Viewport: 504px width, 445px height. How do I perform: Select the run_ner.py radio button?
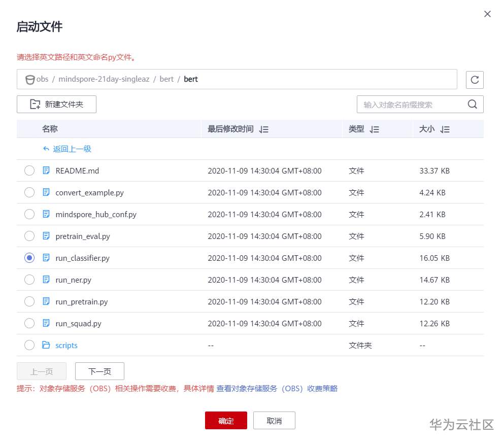click(29, 280)
